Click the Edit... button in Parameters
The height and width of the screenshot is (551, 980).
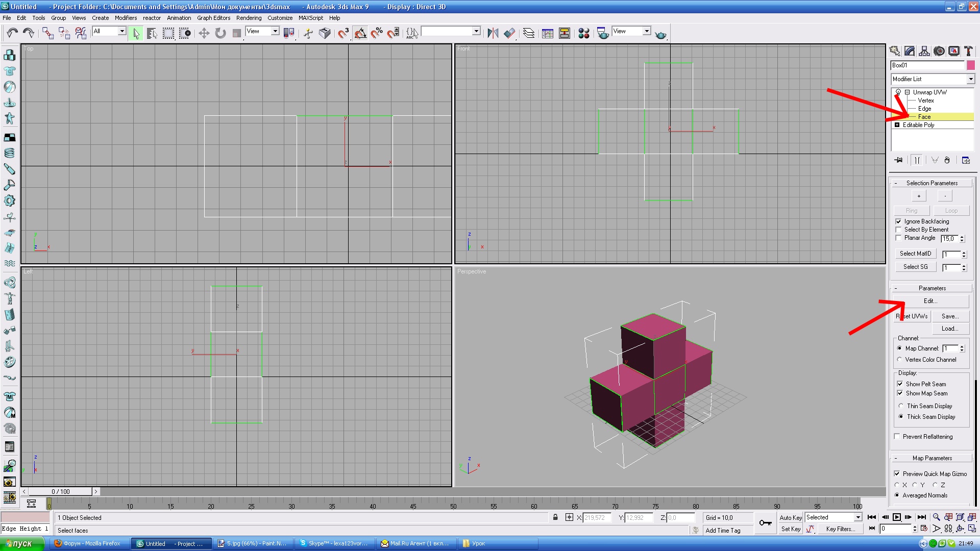(x=930, y=301)
